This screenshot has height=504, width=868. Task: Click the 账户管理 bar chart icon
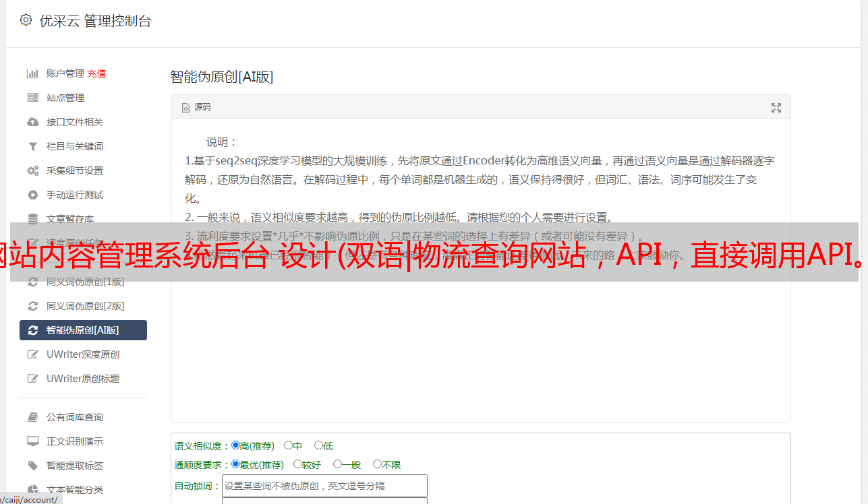[32, 73]
